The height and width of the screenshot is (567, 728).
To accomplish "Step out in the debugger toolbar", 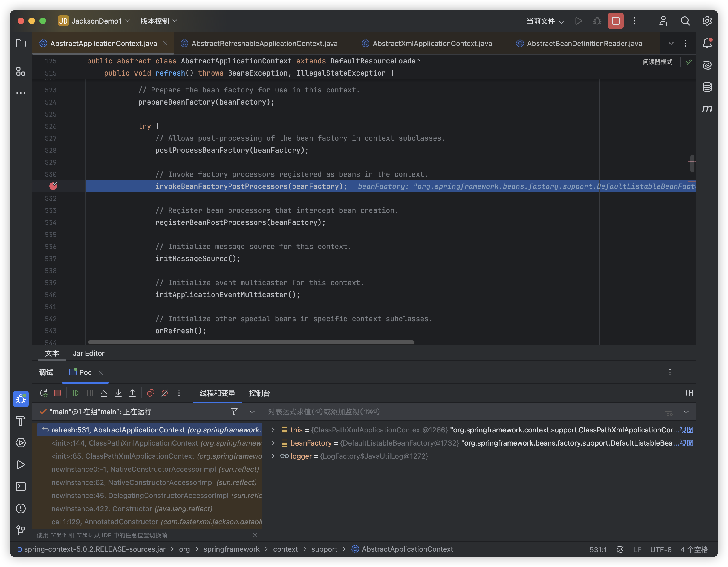I will tap(132, 393).
